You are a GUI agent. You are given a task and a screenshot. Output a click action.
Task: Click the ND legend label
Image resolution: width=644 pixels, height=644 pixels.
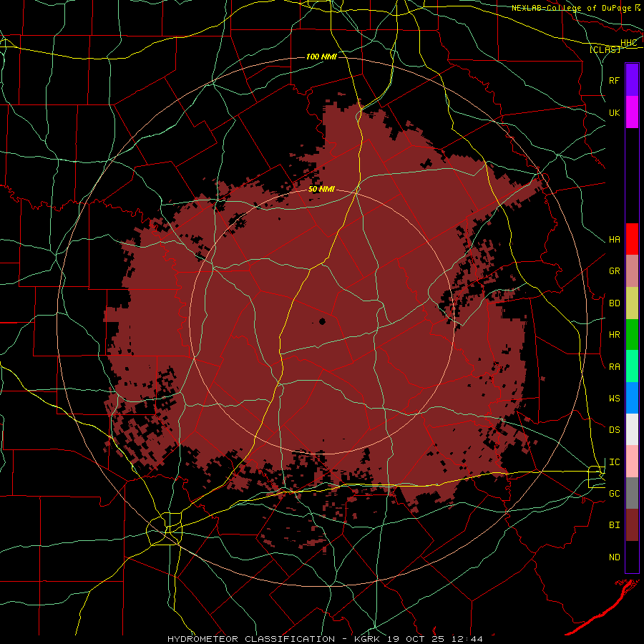pos(615,557)
